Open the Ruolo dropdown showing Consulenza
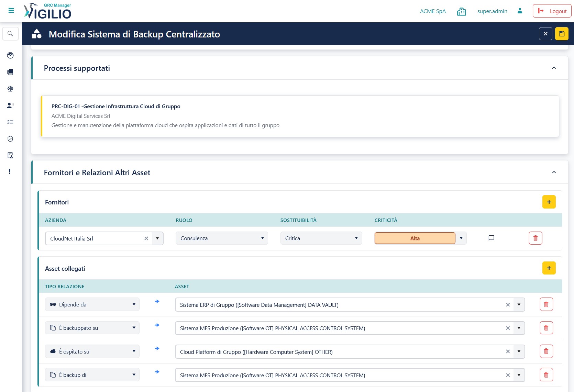The image size is (574, 392). pyautogui.click(x=222, y=238)
